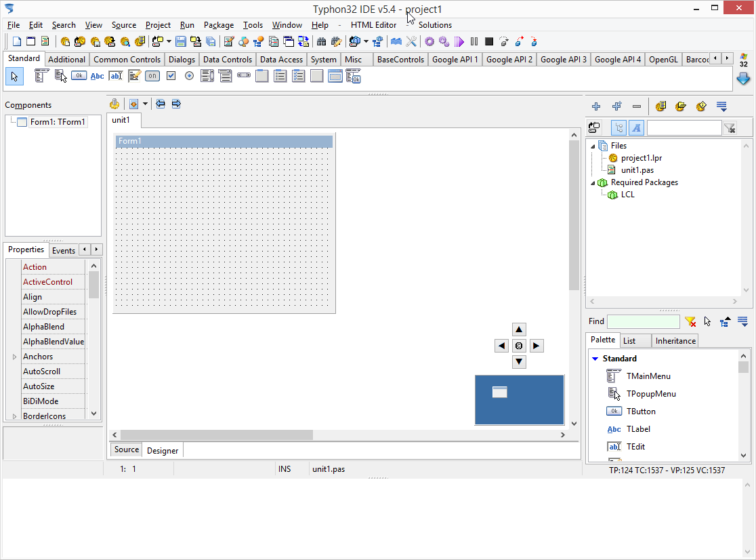Click the clear filter funnel icon in project panel
756x560 pixels.
point(730,128)
